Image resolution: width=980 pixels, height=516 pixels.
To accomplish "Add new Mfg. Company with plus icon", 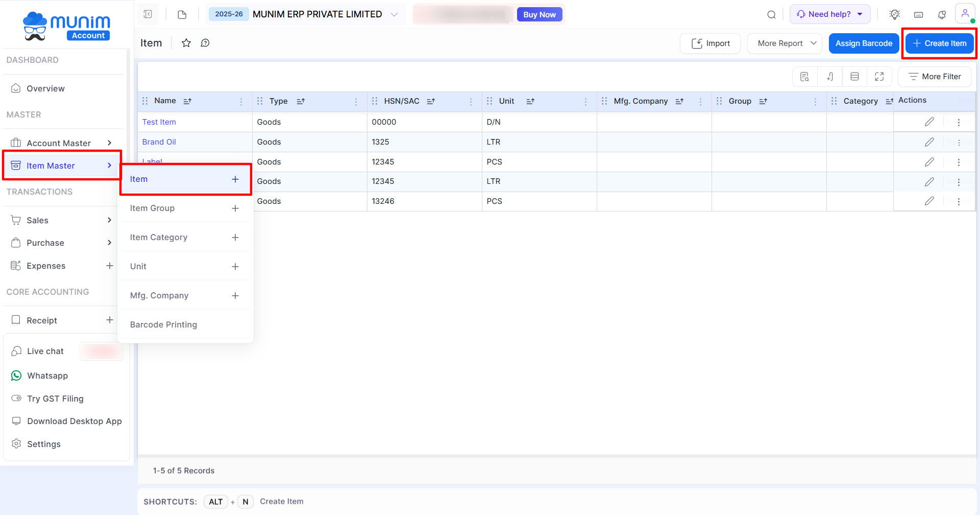I will click(x=235, y=296).
